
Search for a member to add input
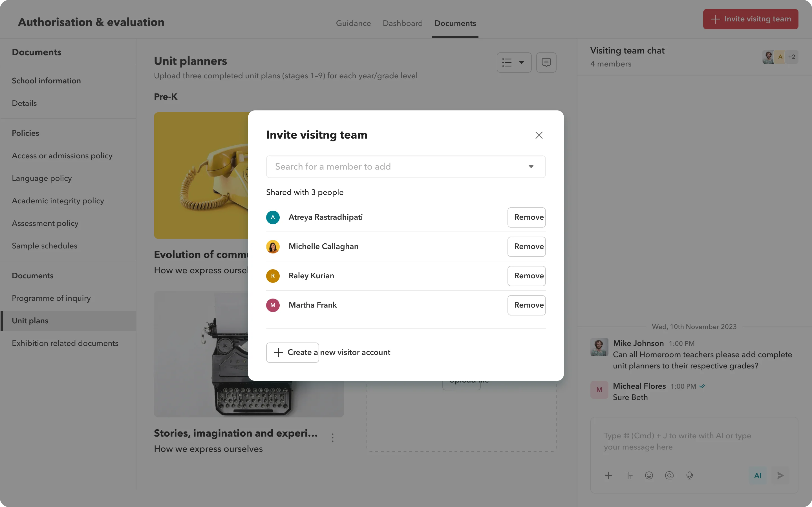click(x=405, y=166)
